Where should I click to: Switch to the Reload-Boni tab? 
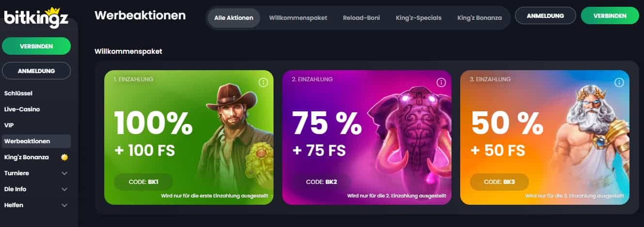[361, 18]
